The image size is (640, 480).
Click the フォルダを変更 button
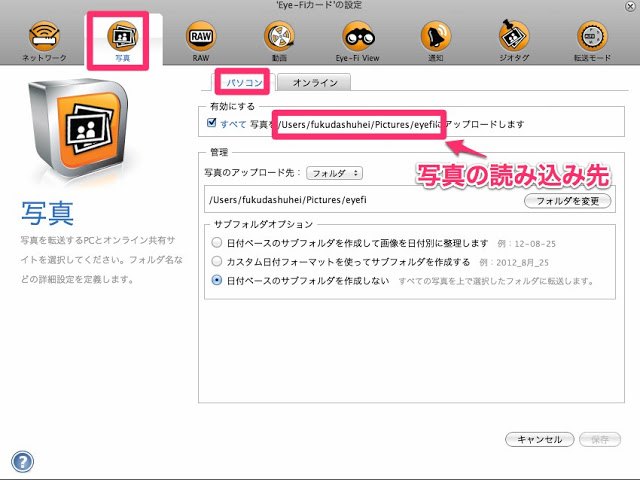pyautogui.click(x=567, y=201)
